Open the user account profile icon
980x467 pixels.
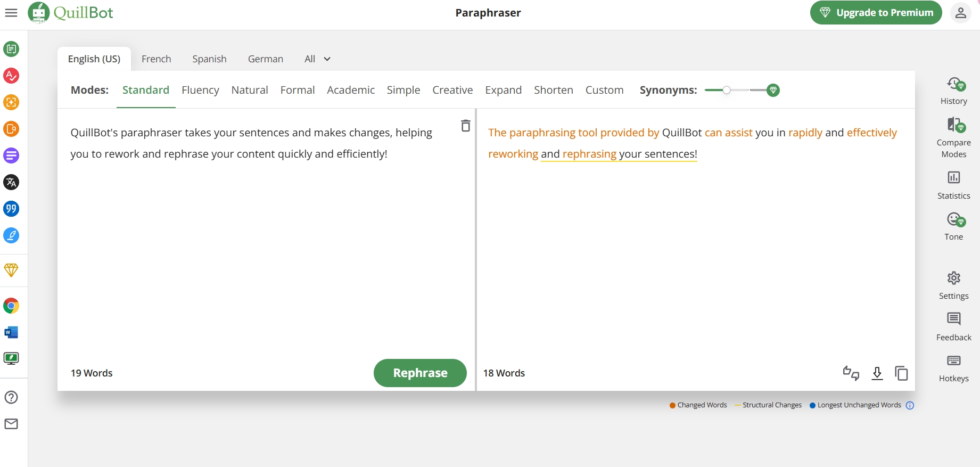[961, 13]
